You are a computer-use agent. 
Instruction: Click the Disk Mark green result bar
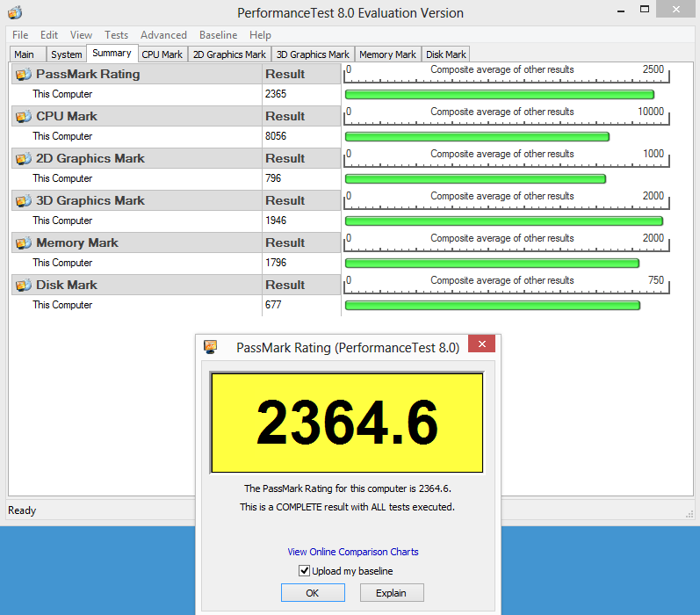click(493, 305)
